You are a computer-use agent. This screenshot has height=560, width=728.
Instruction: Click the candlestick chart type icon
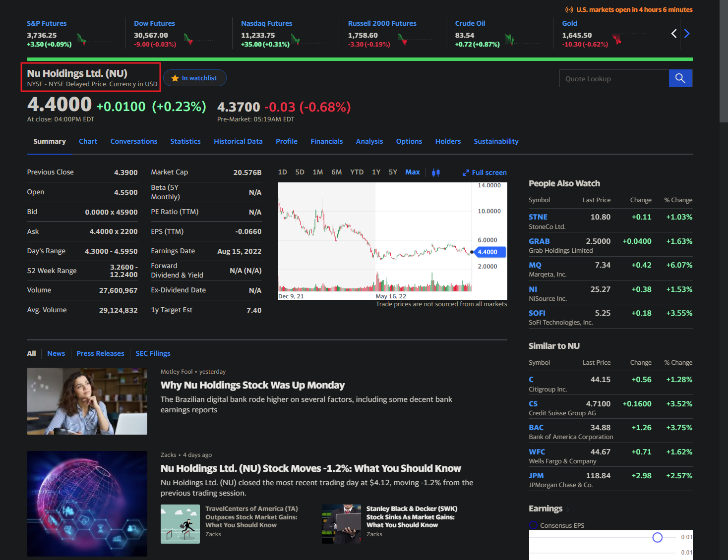coord(436,172)
